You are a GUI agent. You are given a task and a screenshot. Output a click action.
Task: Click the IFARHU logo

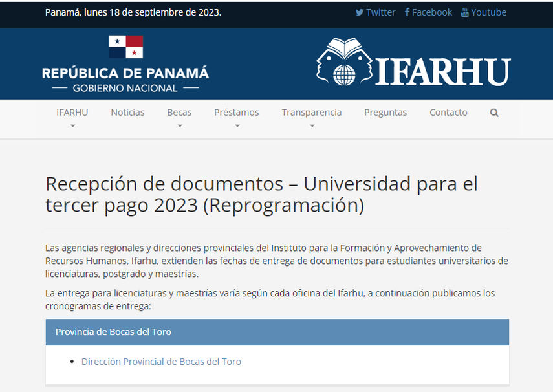(413, 63)
